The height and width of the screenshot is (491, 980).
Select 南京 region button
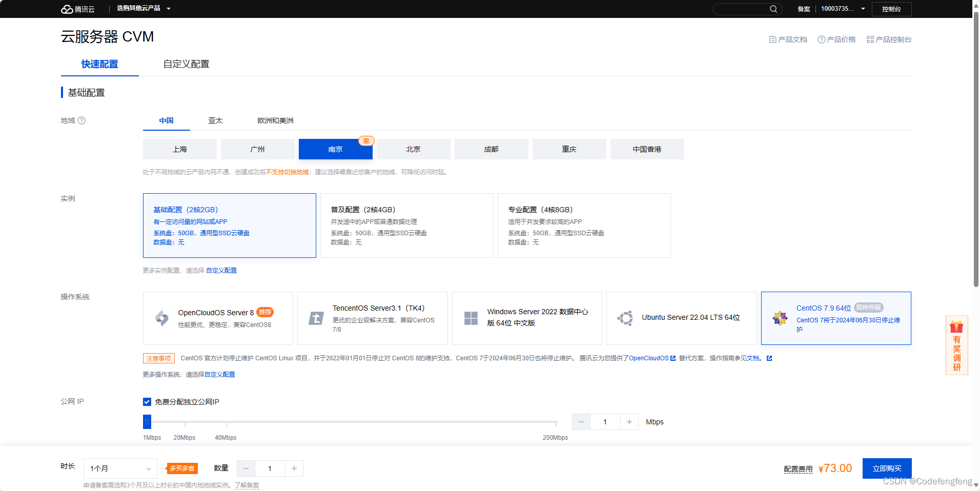tap(336, 149)
